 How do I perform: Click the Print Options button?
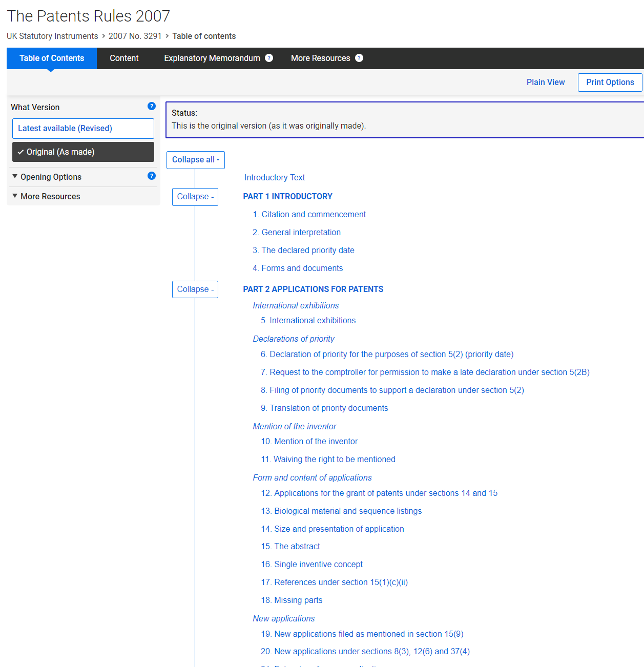610,82
